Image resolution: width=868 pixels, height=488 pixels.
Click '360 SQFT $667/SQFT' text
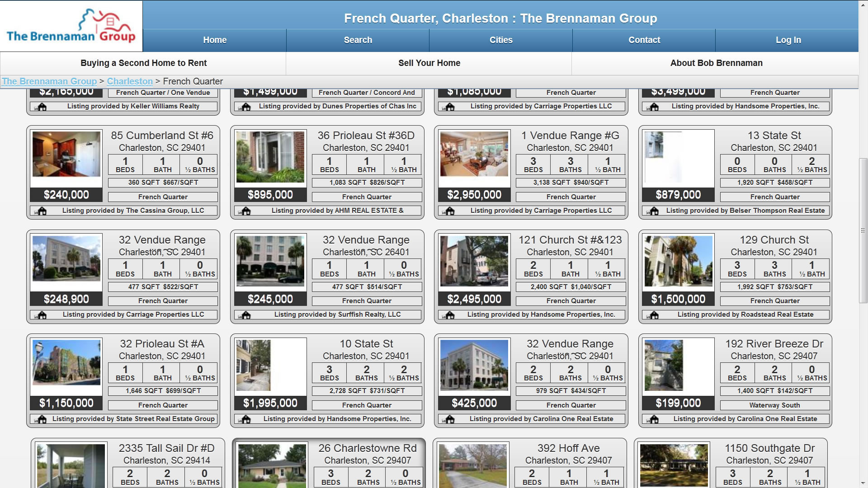tap(163, 183)
